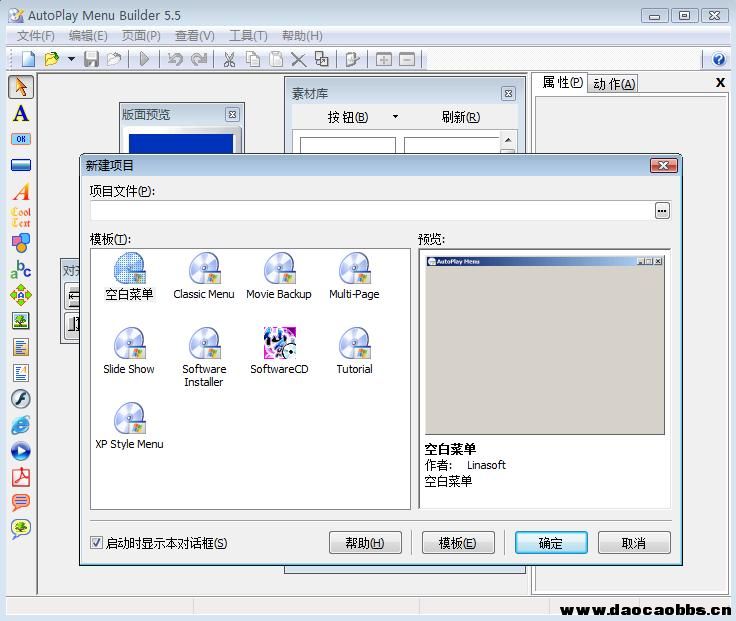Viewport: 736px width, 621px height.
Task: Click the Save disk toolbar icon
Action: pyautogui.click(x=91, y=60)
